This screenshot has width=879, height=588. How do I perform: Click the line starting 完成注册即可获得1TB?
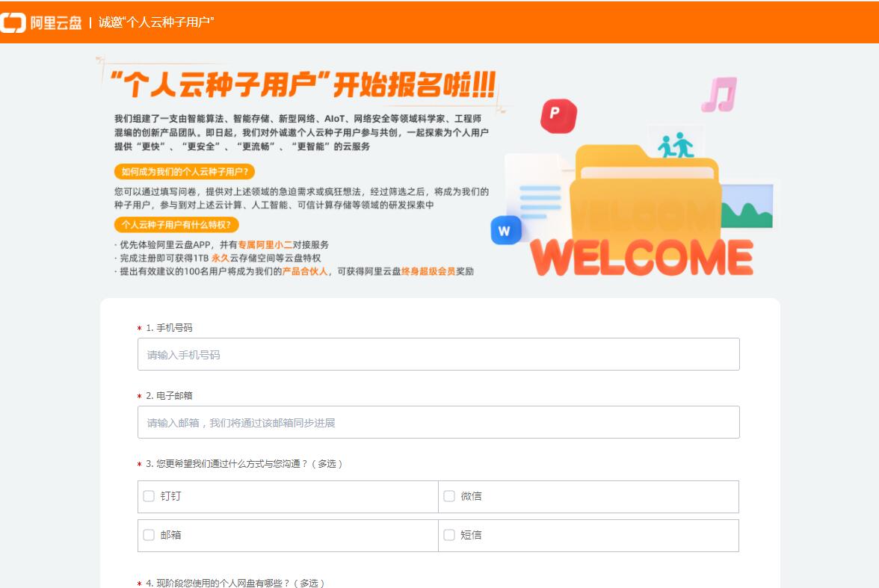tap(219, 258)
